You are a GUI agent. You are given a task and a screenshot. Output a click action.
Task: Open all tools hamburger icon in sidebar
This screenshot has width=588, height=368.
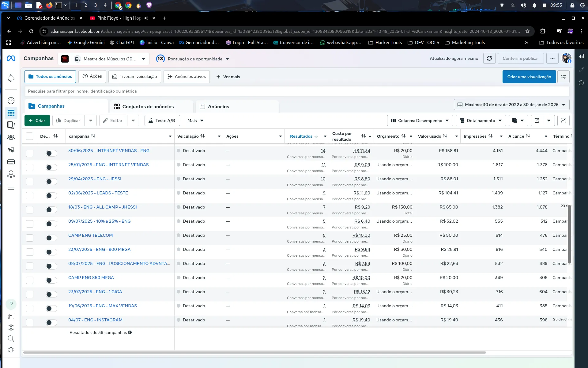(11, 187)
